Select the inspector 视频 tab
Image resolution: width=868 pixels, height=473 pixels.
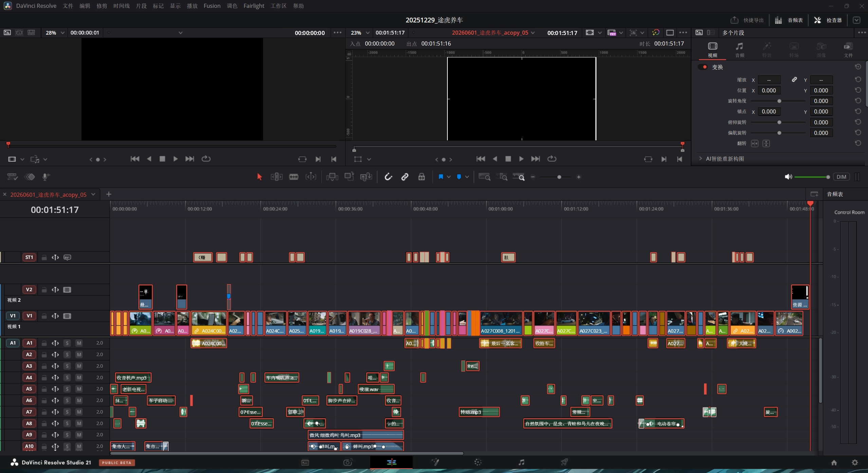coord(713,50)
